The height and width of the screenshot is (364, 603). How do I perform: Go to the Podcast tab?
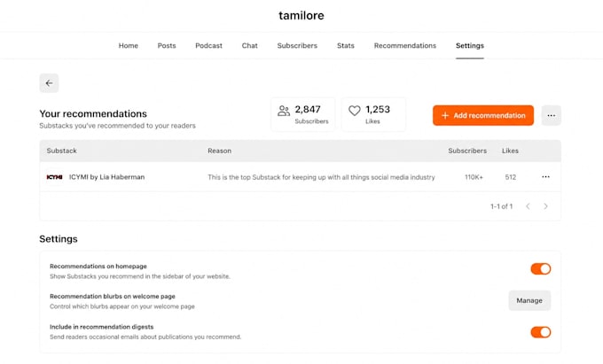coord(208,46)
